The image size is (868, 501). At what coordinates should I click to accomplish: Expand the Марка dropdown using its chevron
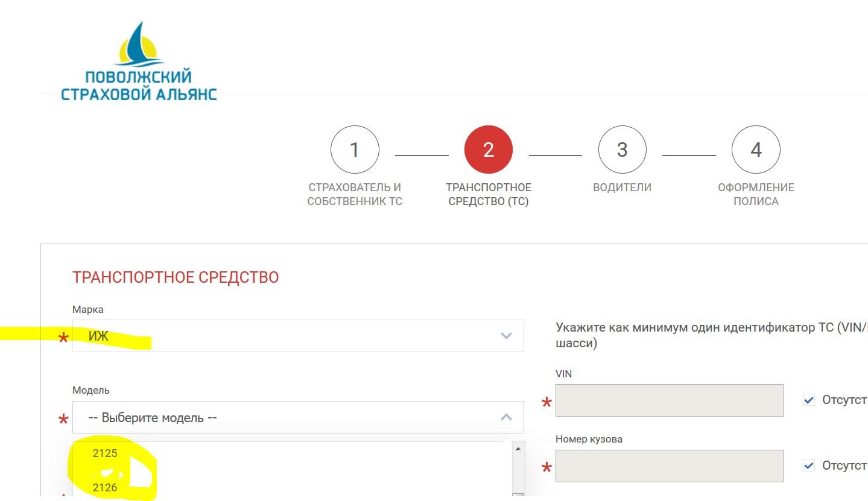[506, 336]
